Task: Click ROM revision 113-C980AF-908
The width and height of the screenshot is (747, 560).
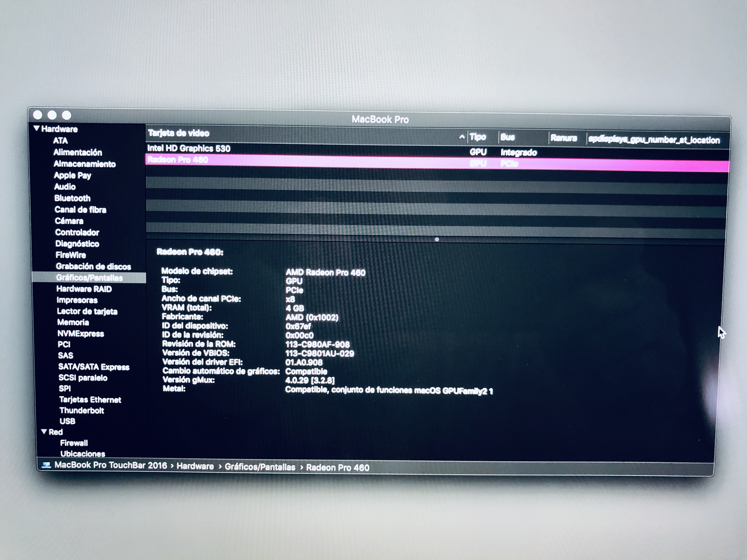Action: [x=317, y=345]
